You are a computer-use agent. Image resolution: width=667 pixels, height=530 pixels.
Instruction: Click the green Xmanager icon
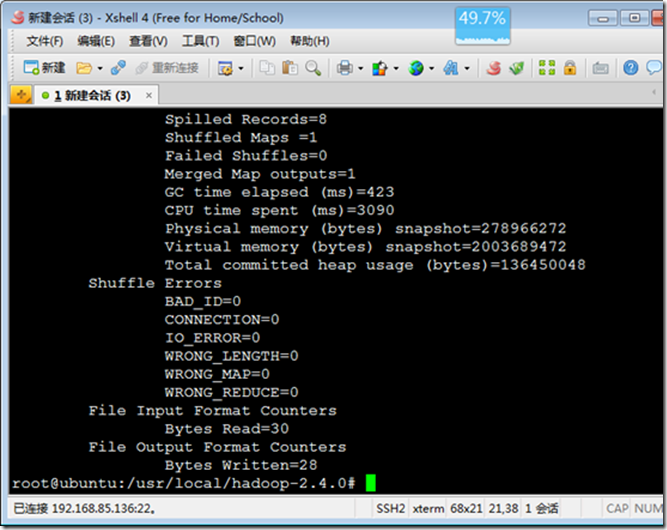click(516, 68)
